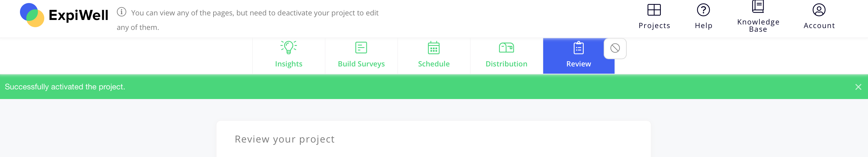
Task: Open the Help question mark icon
Action: pos(703,10)
